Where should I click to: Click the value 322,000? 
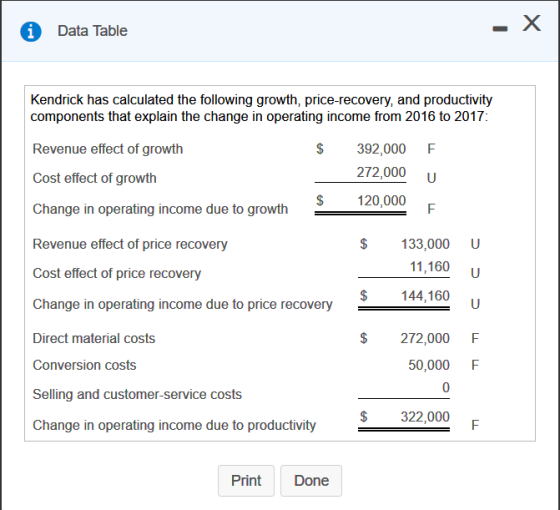[x=425, y=417]
